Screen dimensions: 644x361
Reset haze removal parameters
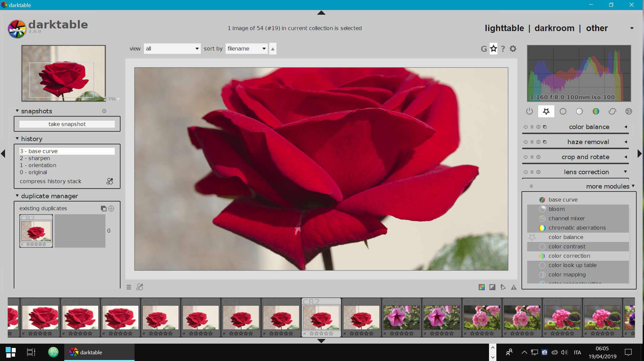pyautogui.click(x=538, y=142)
